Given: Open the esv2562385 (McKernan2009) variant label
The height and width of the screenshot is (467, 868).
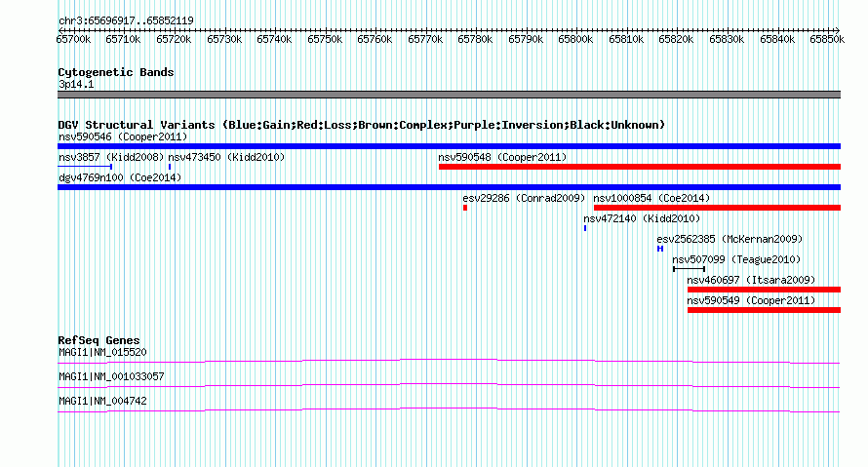Looking at the screenshot, I should pos(730,239).
